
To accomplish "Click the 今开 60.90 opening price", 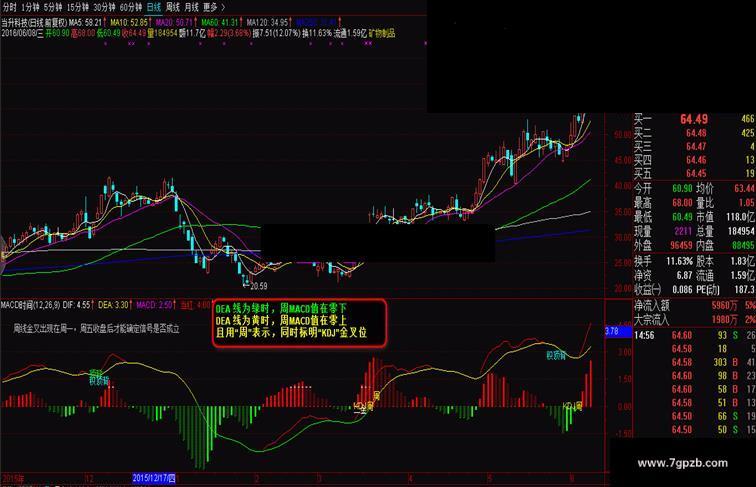I will [x=663, y=189].
